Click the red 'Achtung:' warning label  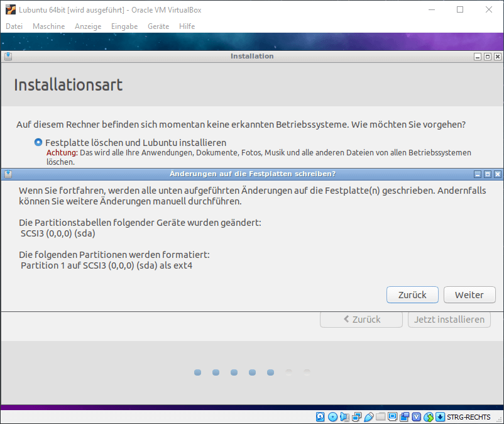62,152
